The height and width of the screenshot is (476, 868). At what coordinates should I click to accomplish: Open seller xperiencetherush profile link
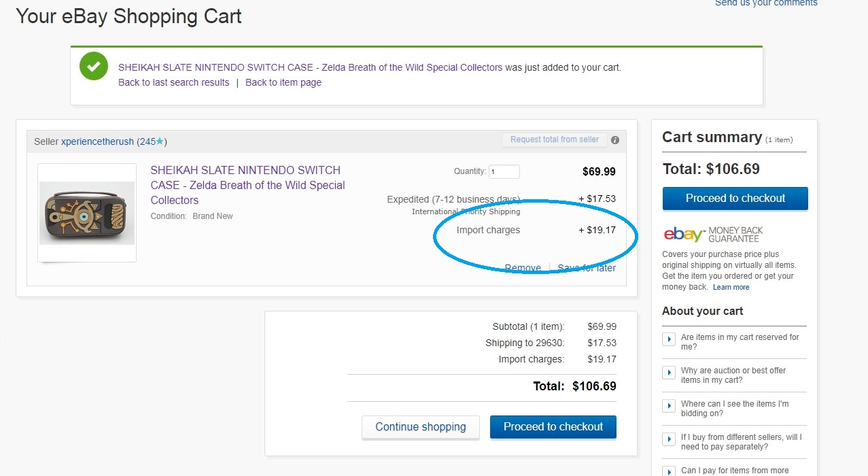point(97,141)
